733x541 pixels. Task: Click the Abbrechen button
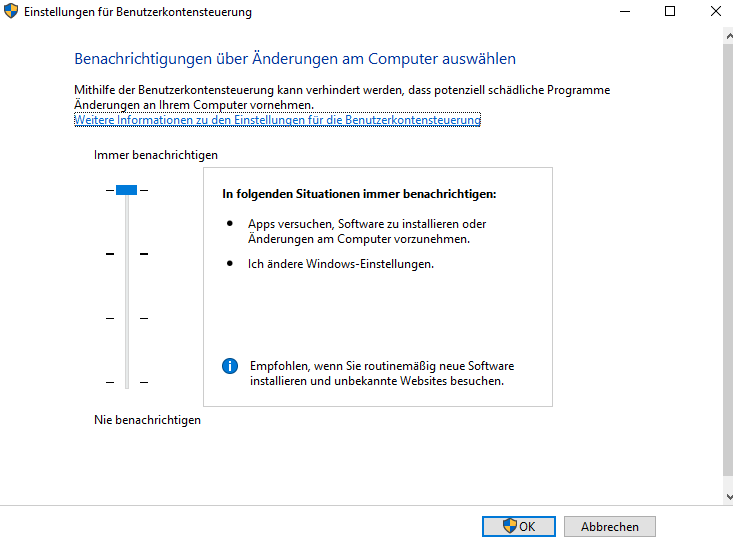(x=610, y=527)
